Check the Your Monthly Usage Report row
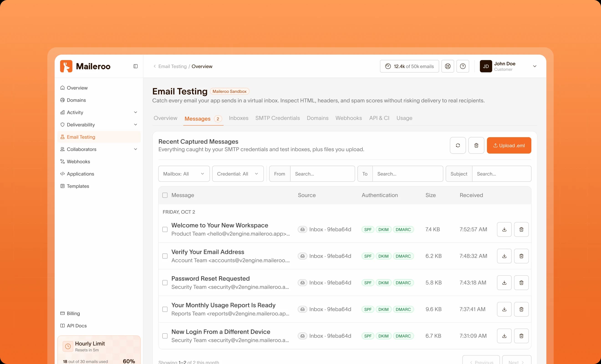 tap(165, 309)
